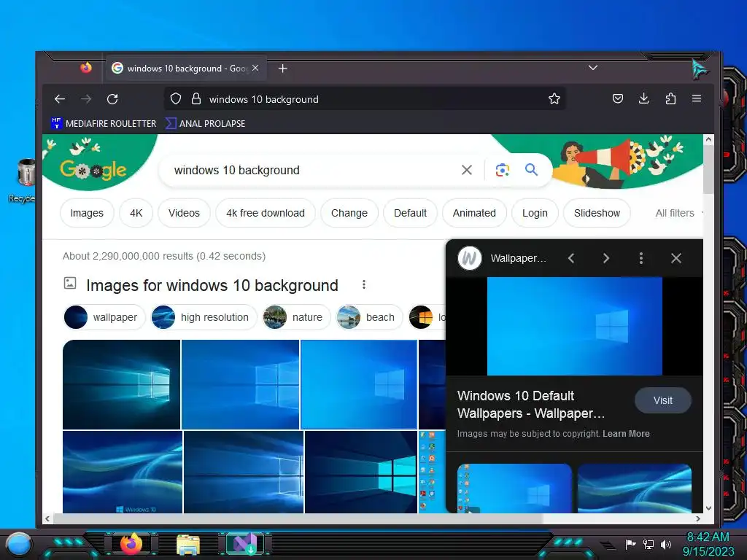
Task: Refine images with the nature chip
Action: click(296, 317)
